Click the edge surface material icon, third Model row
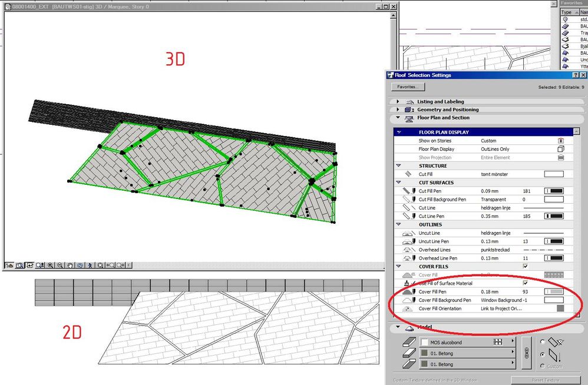Viewport: 588px width, 385px height. tap(409, 364)
